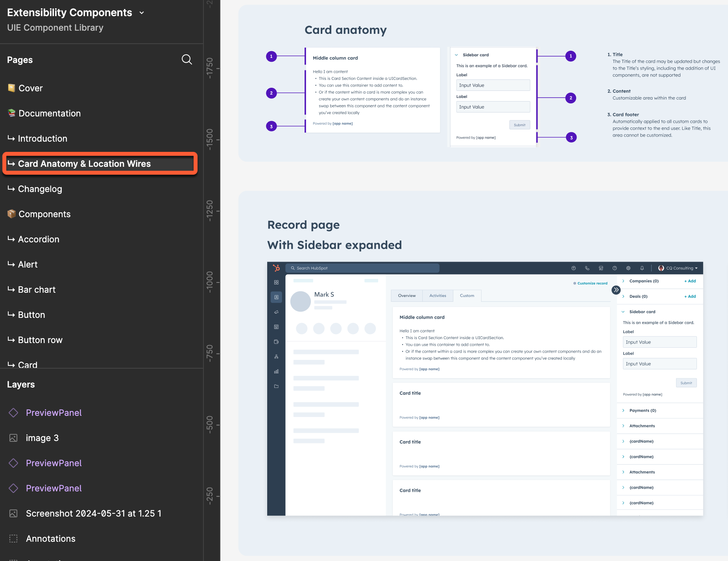Select the Screenshot 2024-05-31 layer image icon
The image size is (728, 561).
tap(13, 513)
